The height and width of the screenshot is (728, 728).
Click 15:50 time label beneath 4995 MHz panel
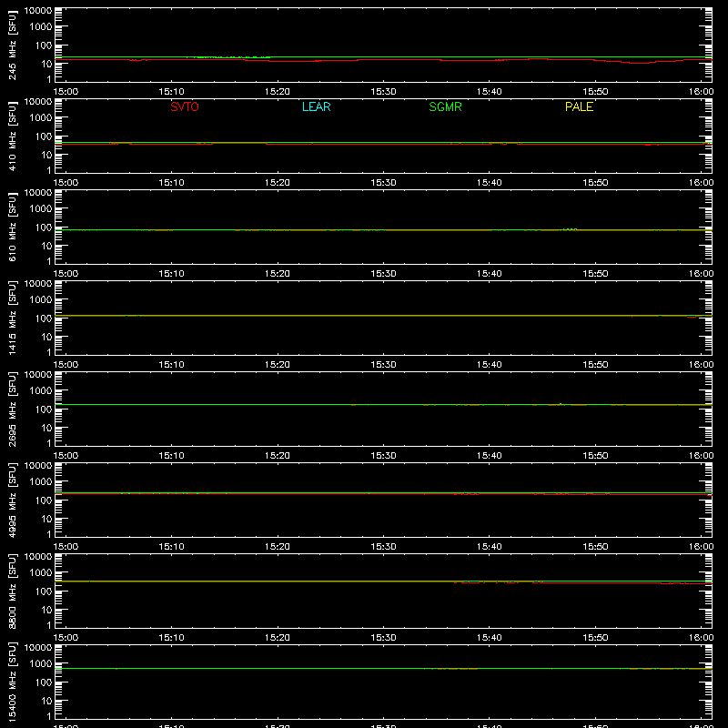tap(595, 547)
